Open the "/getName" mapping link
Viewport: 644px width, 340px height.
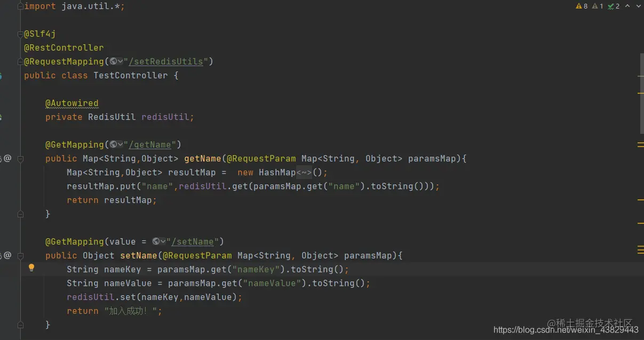pos(150,145)
